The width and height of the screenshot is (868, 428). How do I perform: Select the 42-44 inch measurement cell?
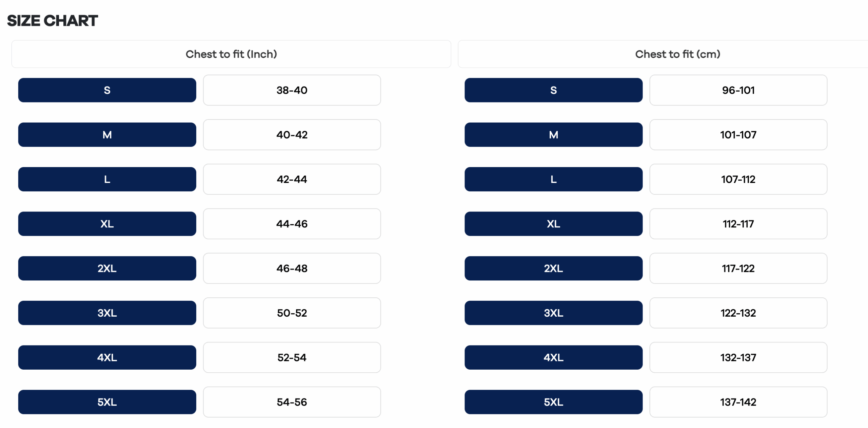click(292, 179)
